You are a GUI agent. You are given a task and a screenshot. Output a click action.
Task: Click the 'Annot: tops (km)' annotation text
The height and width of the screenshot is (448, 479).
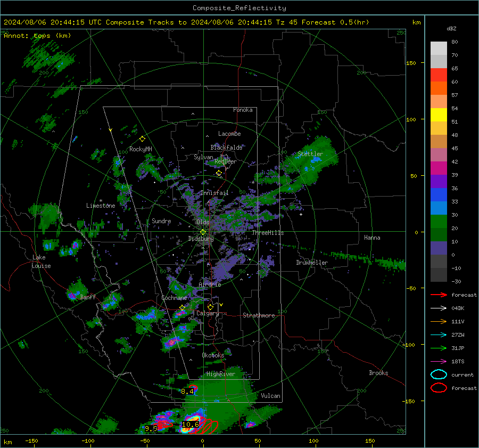[x=37, y=36]
